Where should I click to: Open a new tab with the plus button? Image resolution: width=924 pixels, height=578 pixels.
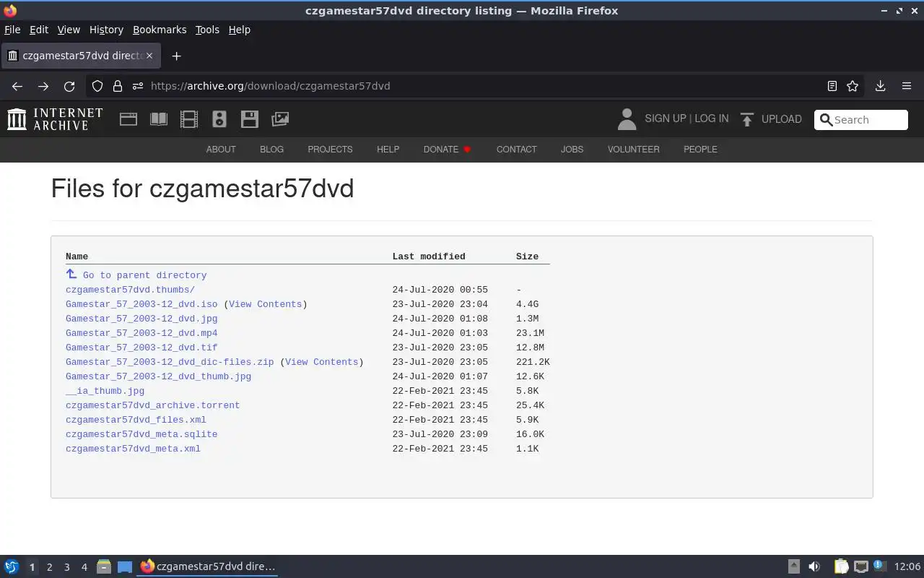click(176, 56)
